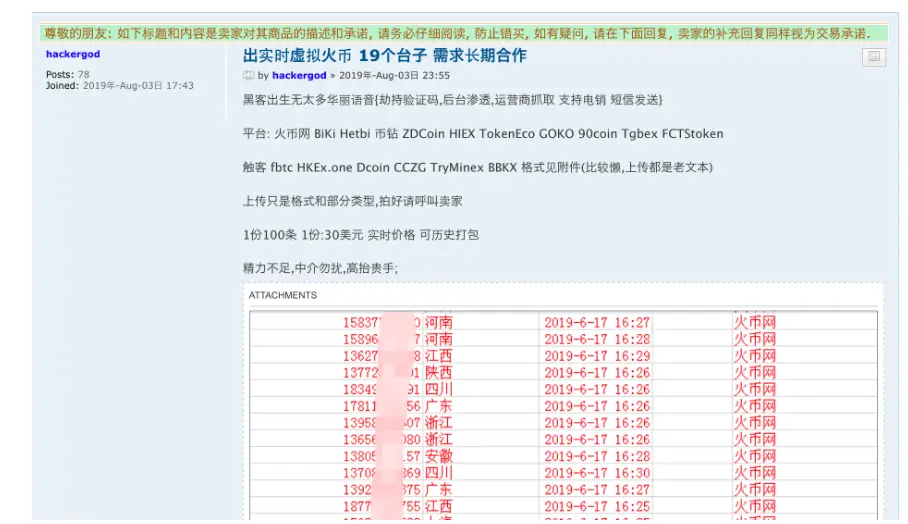
Task: Click the phone number starting 15837
Action: point(382,323)
